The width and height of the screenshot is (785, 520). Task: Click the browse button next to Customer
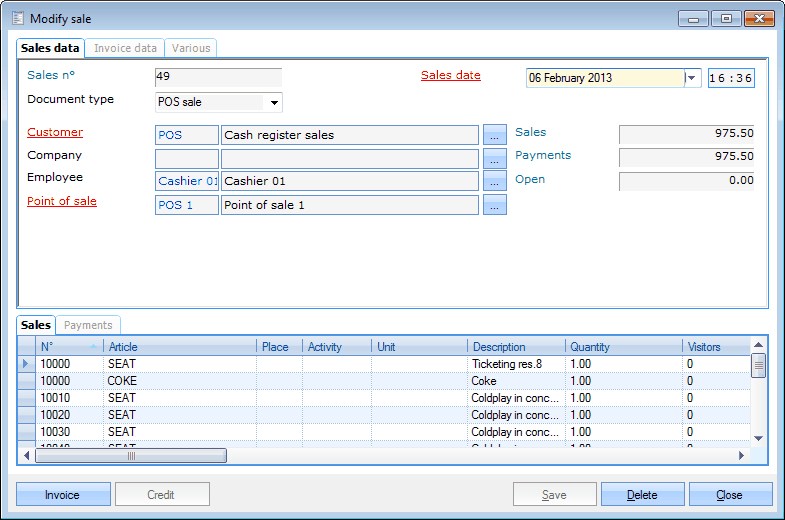tap(495, 134)
